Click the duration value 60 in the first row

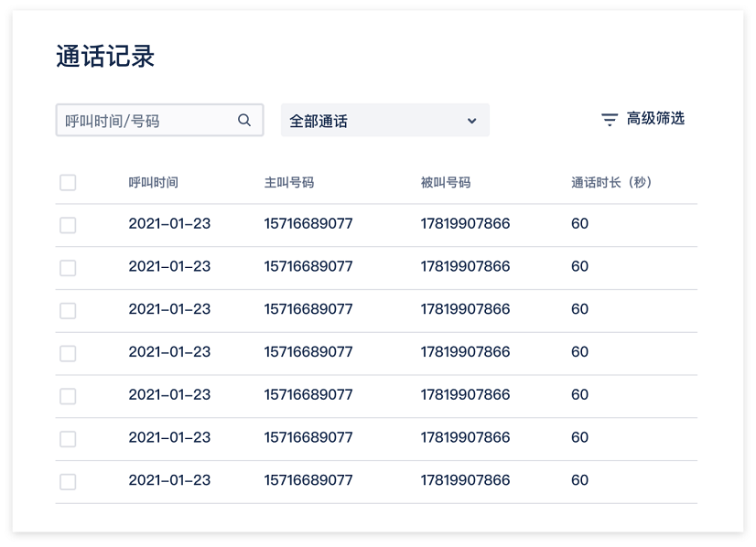pos(579,224)
